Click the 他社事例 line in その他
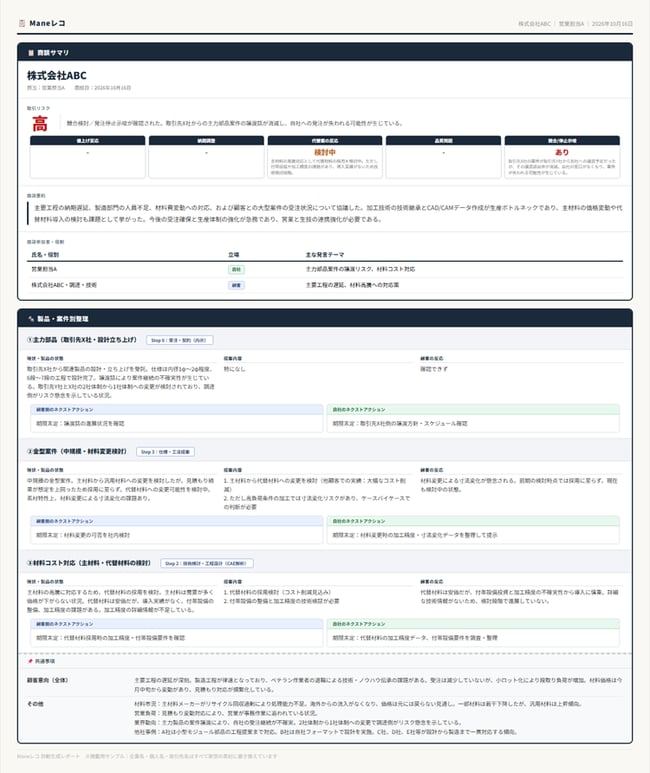This screenshot has width=650, height=773. pos(325,732)
